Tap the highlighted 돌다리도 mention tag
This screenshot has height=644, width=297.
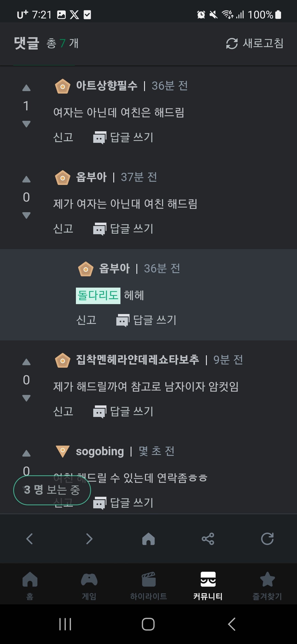coord(98,296)
